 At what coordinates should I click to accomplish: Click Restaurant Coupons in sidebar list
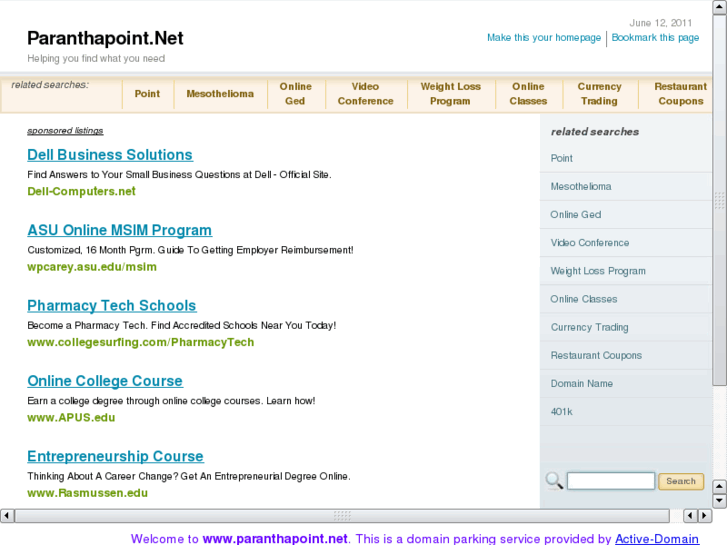pyautogui.click(x=596, y=355)
